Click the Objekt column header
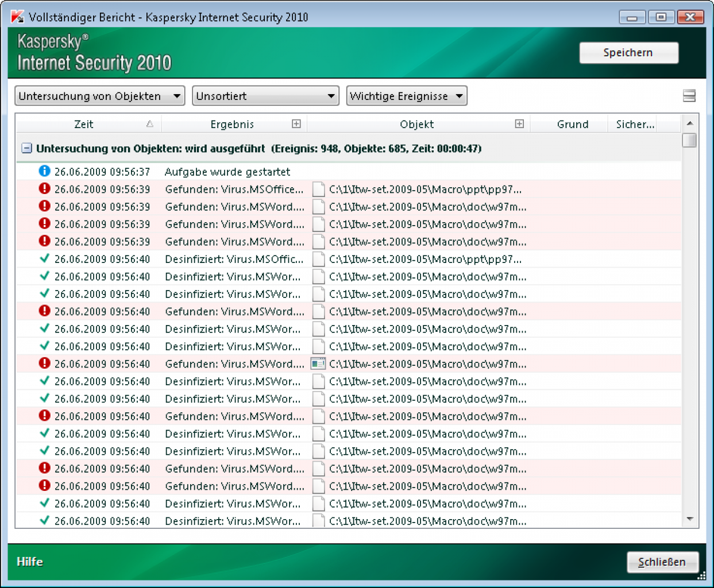The height and width of the screenshot is (588, 714). point(417,124)
